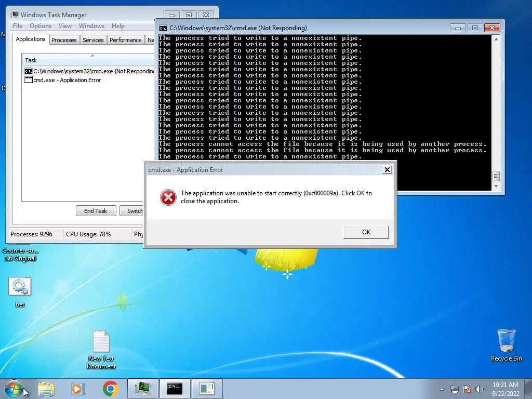Select the 'bet' desktop icon
Image resolution: width=532 pixels, height=399 pixels.
pyautogui.click(x=20, y=292)
